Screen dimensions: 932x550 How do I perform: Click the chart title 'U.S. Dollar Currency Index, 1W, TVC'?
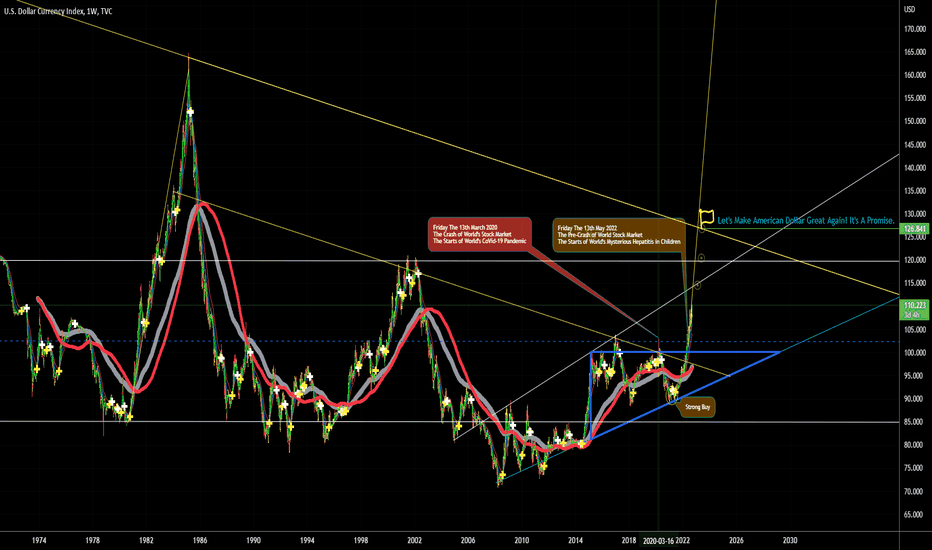(58, 11)
